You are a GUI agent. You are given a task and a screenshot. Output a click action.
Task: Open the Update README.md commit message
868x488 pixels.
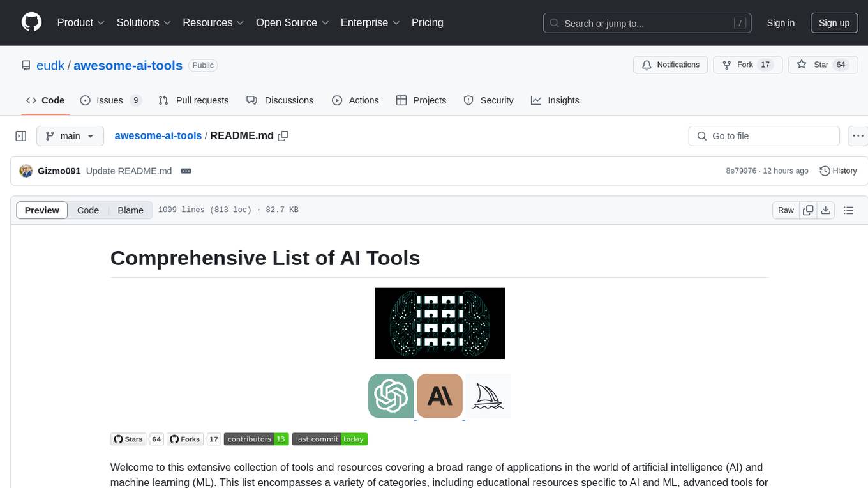coord(129,171)
